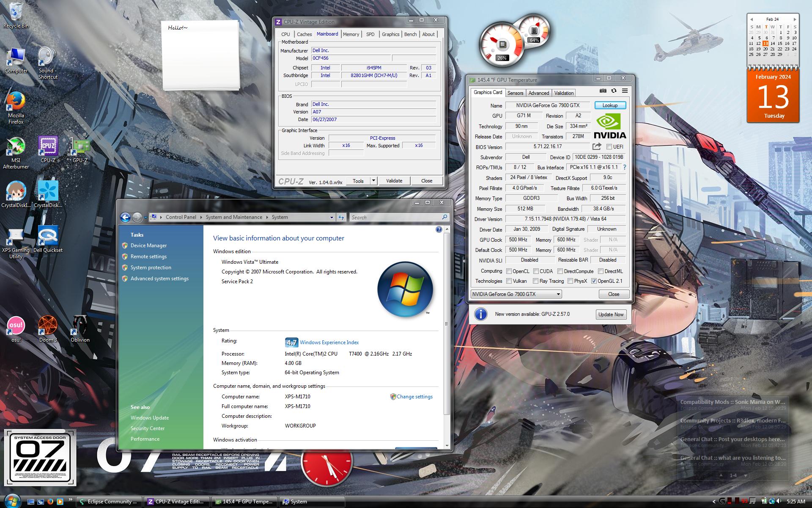Switch to the Sensors tab in GPU-Z

515,93
